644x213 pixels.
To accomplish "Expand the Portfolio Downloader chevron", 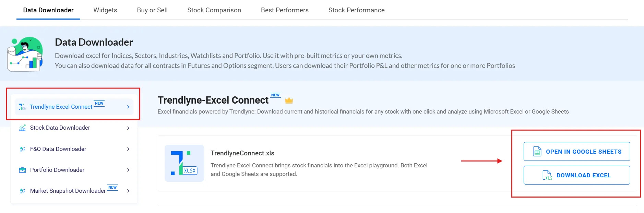I will [x=128, y=170].
